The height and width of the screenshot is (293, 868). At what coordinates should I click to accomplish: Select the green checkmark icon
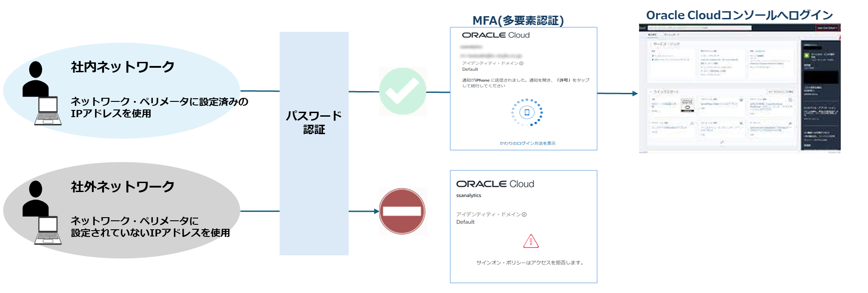pos(403,92)
